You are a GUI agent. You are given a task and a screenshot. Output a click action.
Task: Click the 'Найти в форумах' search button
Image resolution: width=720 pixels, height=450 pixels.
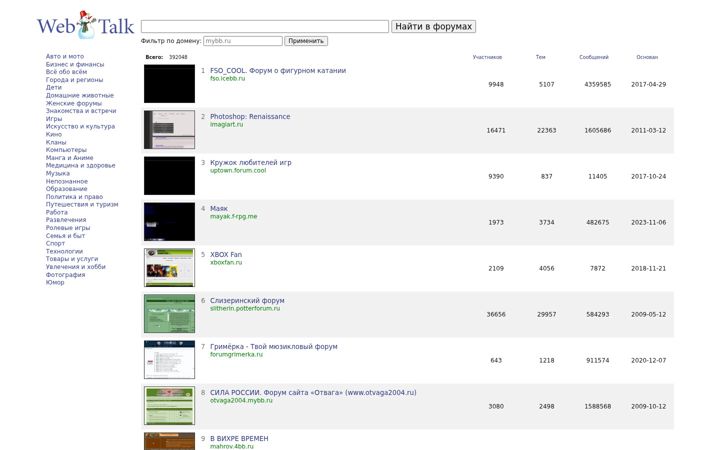[433, 27]
